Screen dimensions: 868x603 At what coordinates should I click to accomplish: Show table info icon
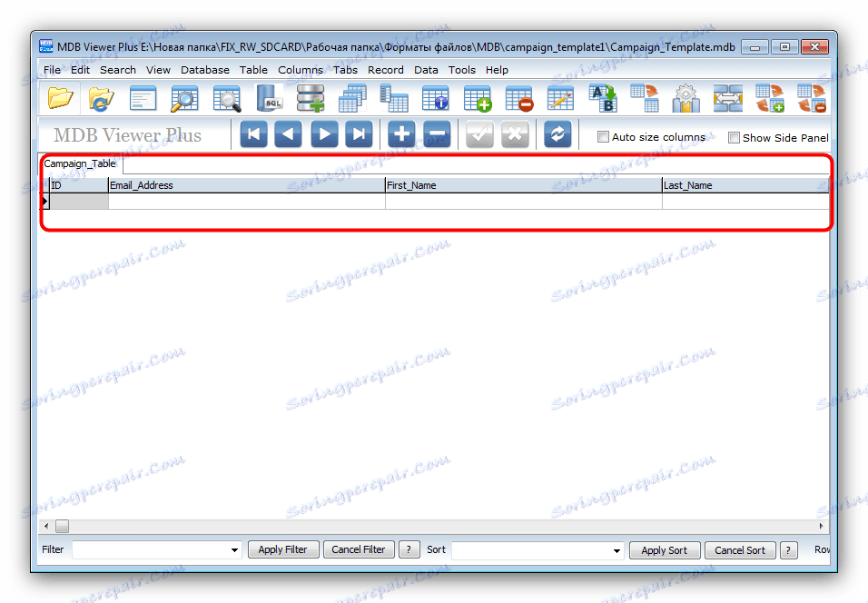coord(436,99)
